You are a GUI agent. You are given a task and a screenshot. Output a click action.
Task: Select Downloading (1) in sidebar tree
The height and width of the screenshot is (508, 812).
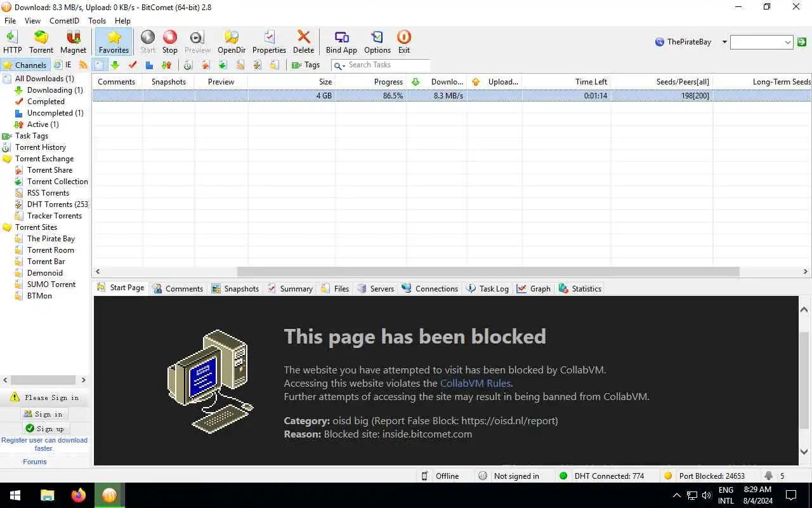click(55, 90)
